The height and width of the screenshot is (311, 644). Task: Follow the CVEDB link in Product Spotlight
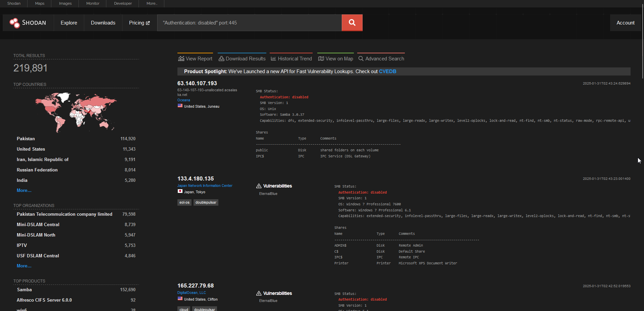(387, 71)
